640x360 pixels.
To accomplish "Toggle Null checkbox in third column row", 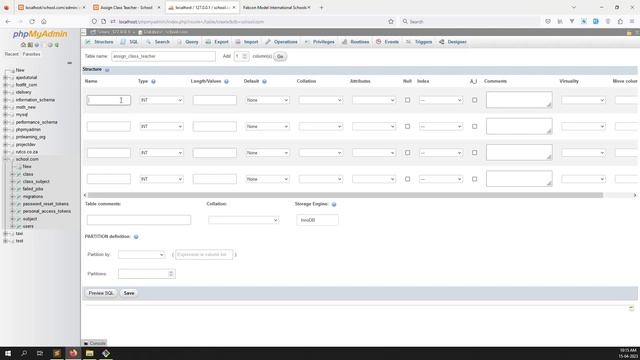I will [x=407, y=153].
